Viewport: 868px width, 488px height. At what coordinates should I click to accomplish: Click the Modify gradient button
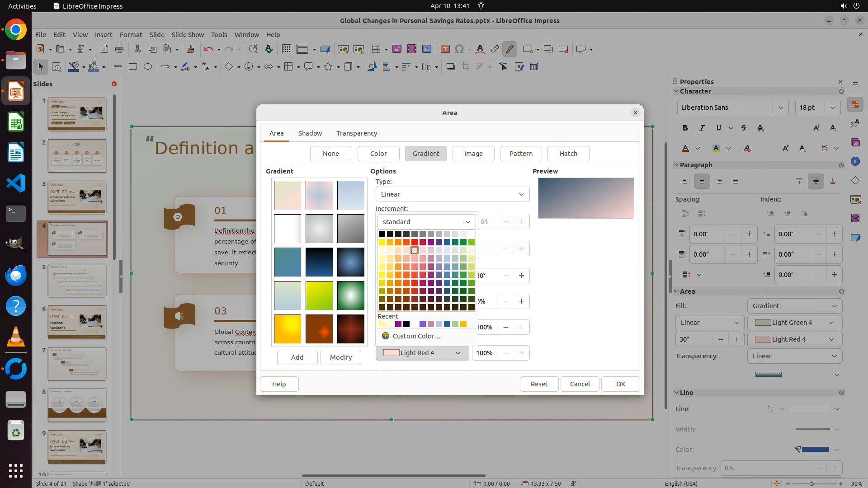(340, 357)
